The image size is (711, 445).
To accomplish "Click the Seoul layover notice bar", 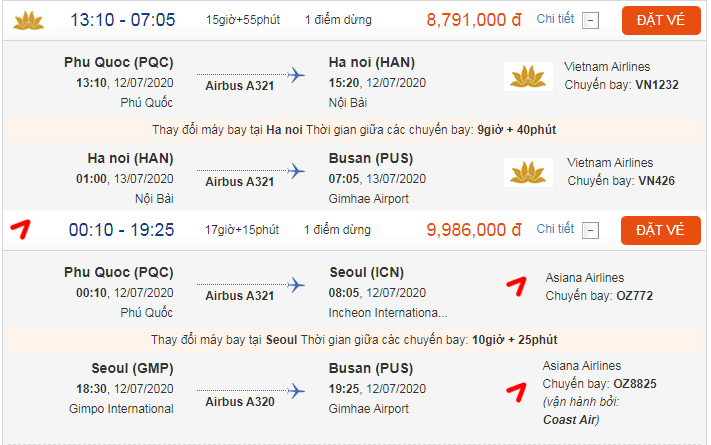I will point(355,340).
